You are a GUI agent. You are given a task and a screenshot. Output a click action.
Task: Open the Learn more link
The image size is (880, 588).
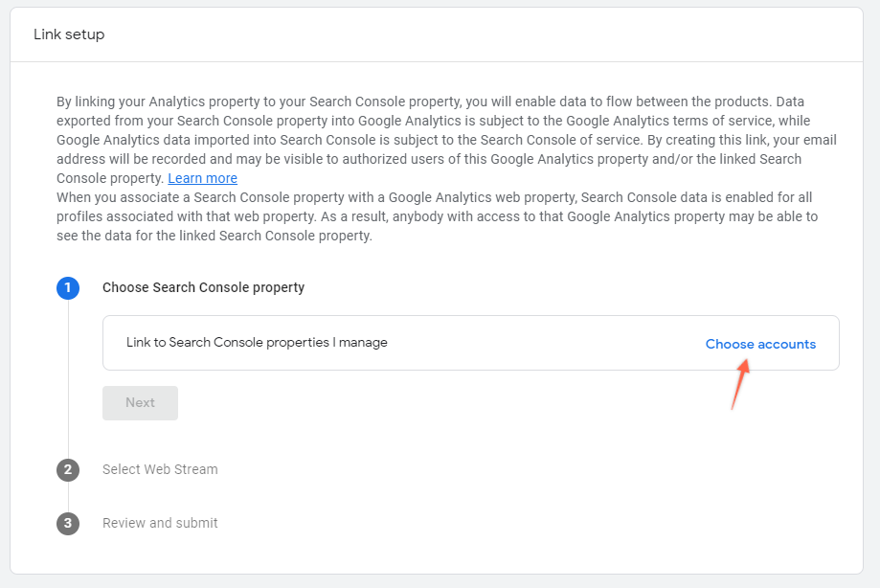pyautogui.click(x=203, y=178)
